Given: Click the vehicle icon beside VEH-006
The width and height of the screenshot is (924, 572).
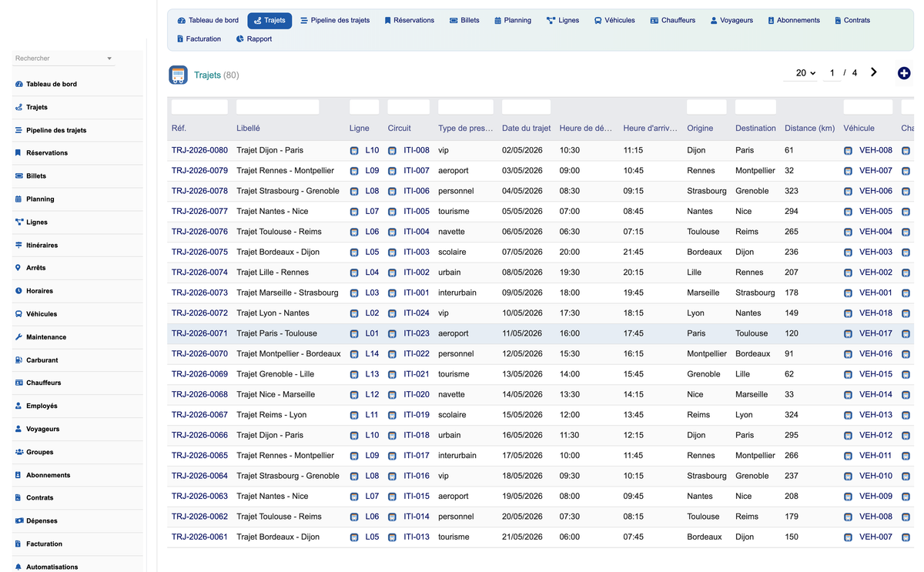Looking at the screenshot, I should [x=848, y=191].
